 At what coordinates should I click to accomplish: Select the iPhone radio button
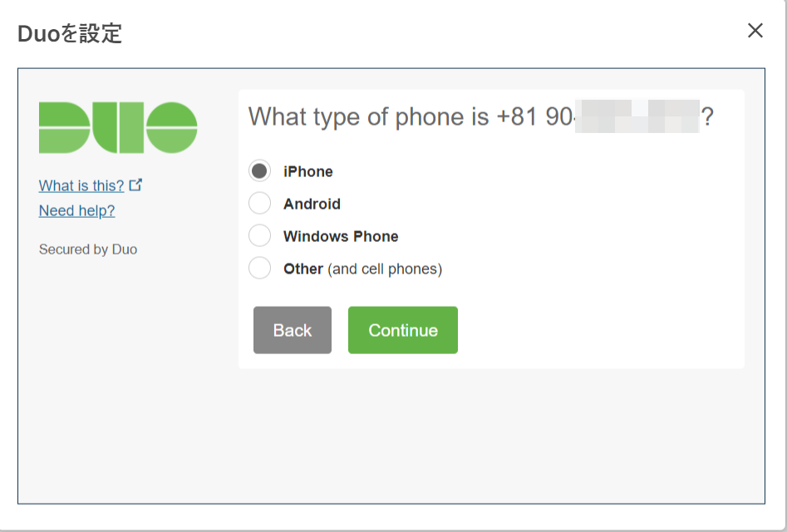(x=260, y=171)
